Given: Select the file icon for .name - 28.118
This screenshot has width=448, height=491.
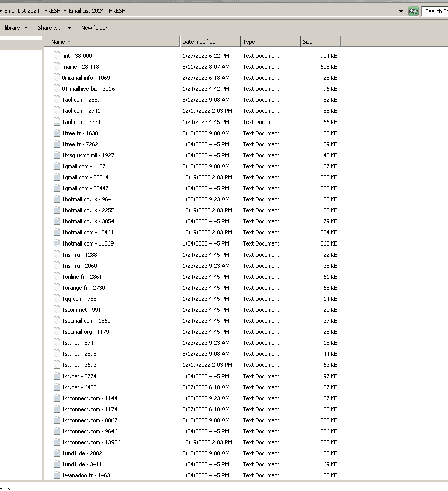Looking at the screenshot, I should 57,67.
